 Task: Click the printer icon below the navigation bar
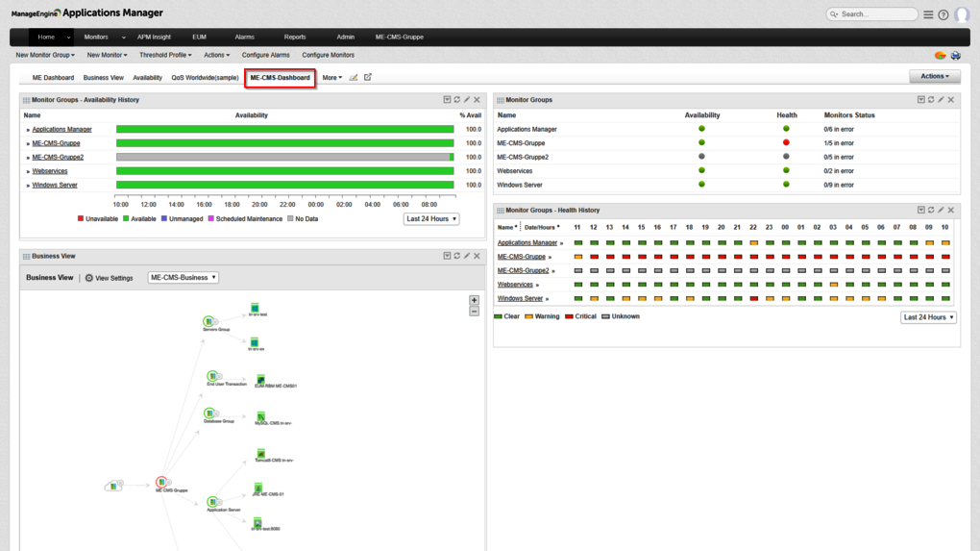[x=956, y=56]
